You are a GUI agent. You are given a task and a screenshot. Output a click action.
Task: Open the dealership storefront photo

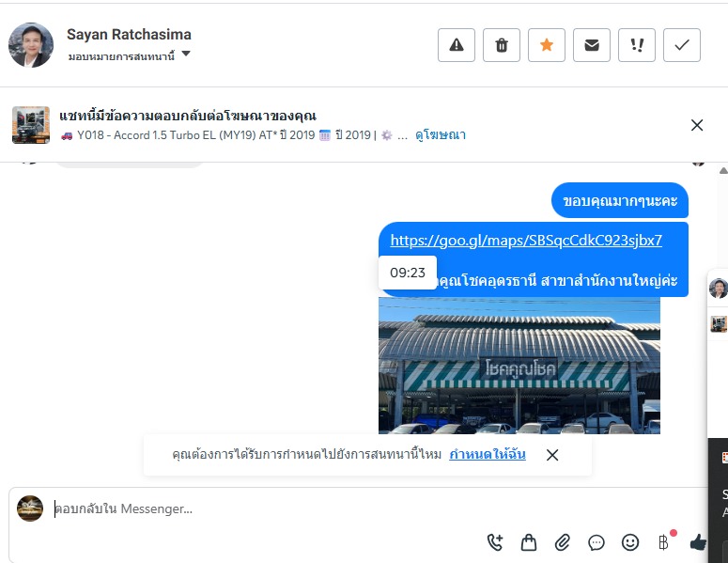pyautogui.click(x=519, y=366)
